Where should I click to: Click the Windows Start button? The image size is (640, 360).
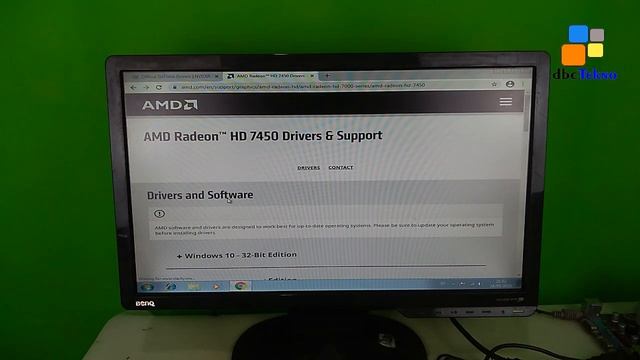[x=147, y=287]
